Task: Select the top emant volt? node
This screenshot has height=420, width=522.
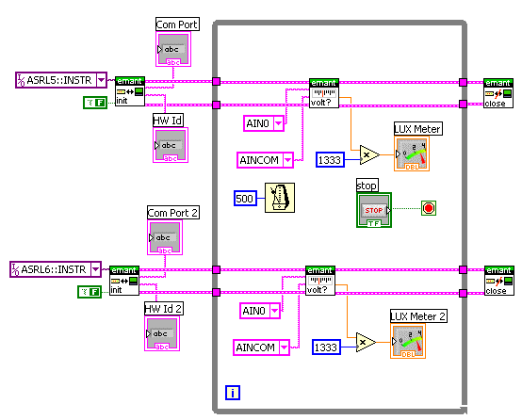Action: (x=324, y=93)
